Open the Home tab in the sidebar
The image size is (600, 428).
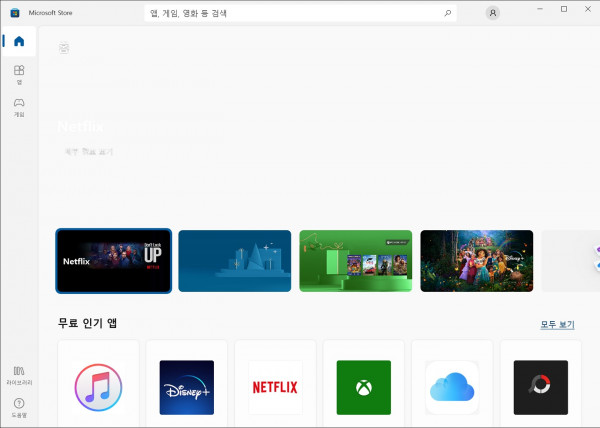[19, 41]
